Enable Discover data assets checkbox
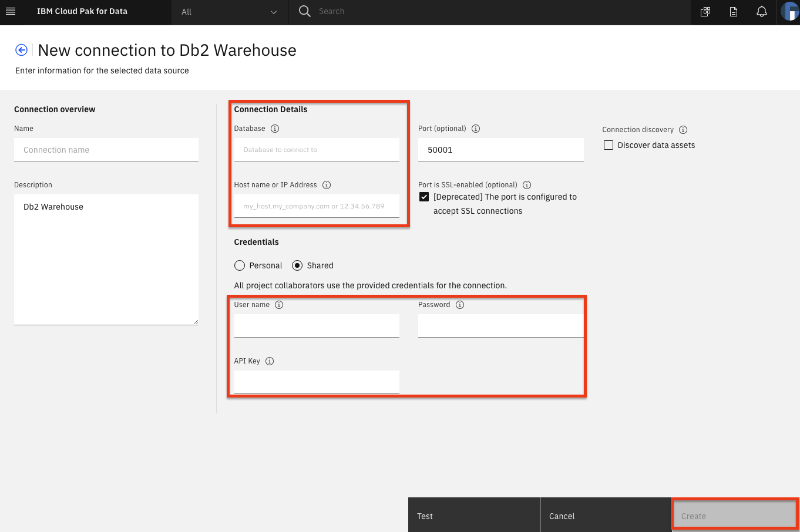This screenshot has height=532, width=800. 609,145
